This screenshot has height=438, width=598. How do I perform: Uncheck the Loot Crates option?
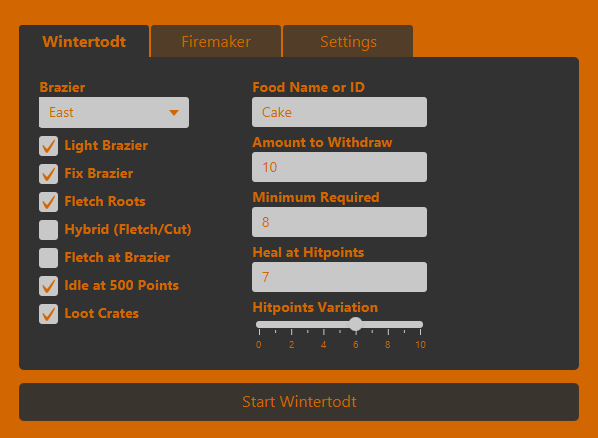[x=48, y=314]
